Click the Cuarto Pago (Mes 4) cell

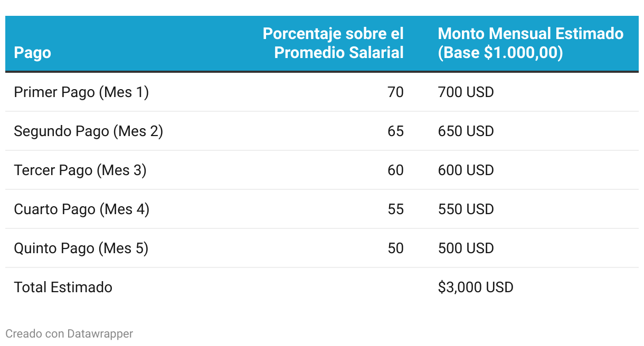click(82, 209)
